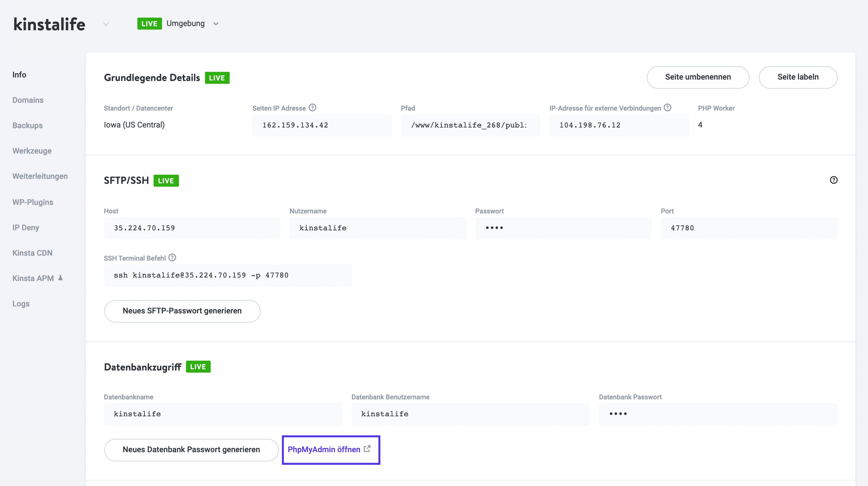Click Seite umbenennen
Viewport: 868px width, 486px height.
(697, 77)
